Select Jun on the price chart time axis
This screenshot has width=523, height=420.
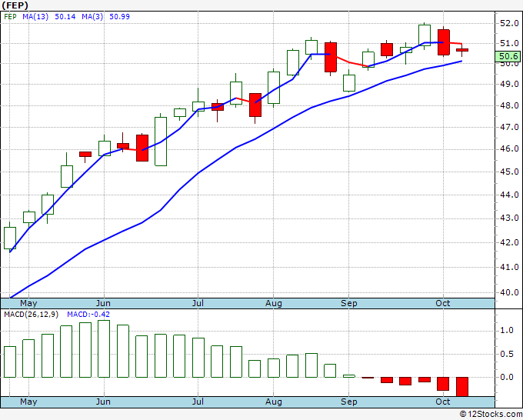coord(103,303)
